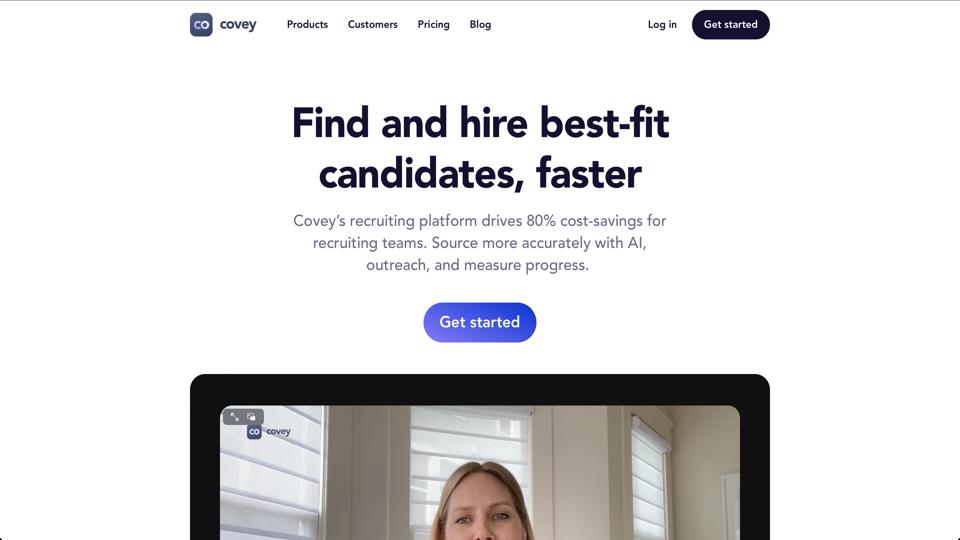
Task: Click the 'outreach, and measure progress' text line
Action: click(x=478, y=265)
